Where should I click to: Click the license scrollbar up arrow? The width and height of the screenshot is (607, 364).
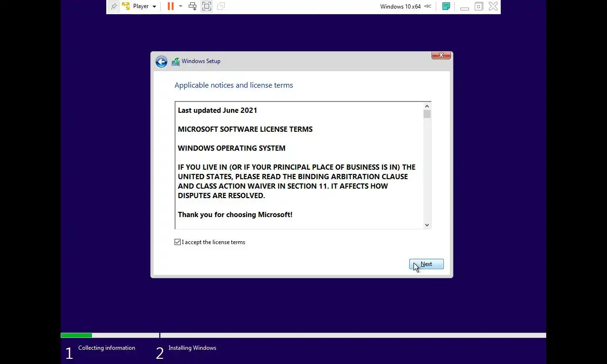[x=427, y=106]
